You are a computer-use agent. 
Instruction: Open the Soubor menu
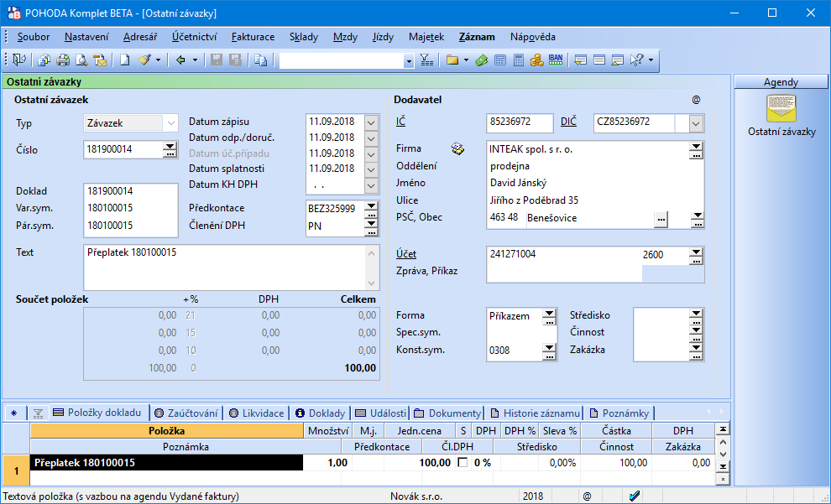point(34,37)
